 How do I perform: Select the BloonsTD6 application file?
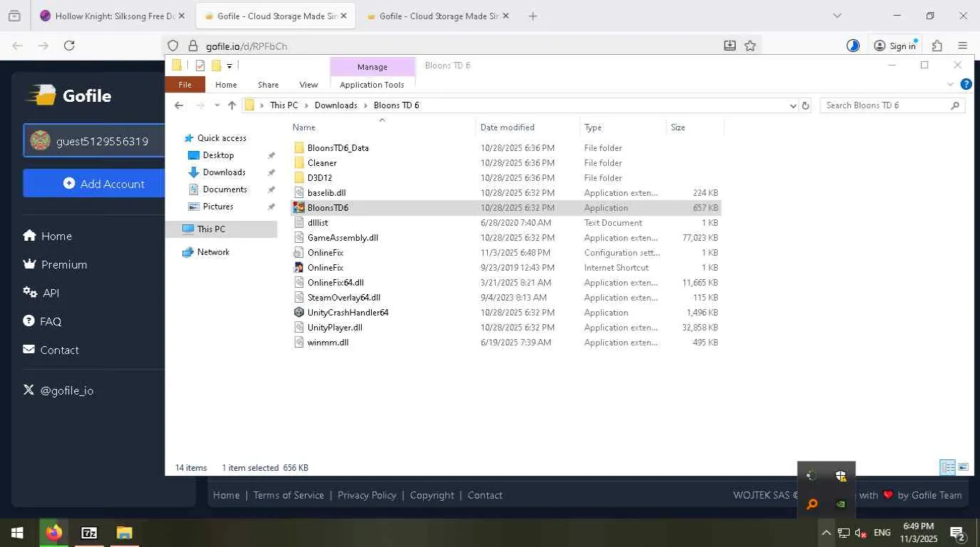pyautogui.click(x=506, y=208)
